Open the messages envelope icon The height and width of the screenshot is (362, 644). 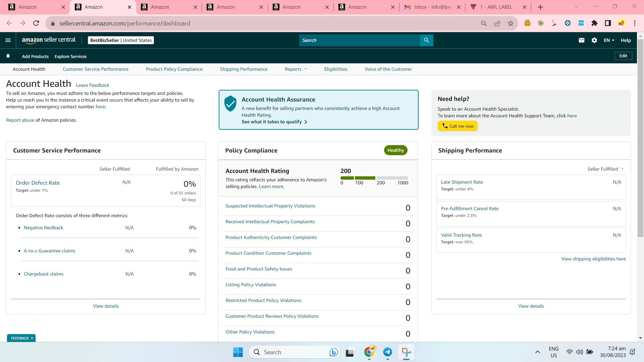[x=582, y=40]
